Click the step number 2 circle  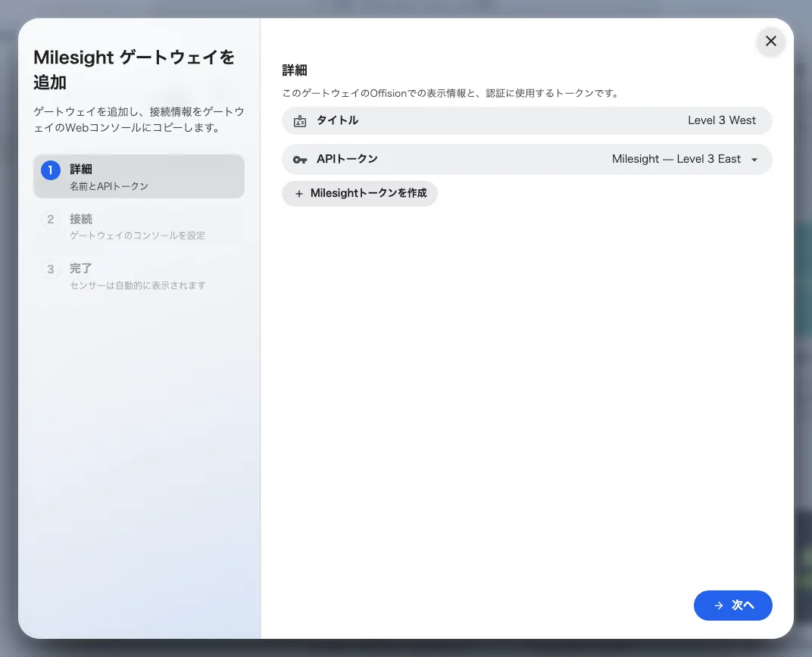(x=51, y=220)
